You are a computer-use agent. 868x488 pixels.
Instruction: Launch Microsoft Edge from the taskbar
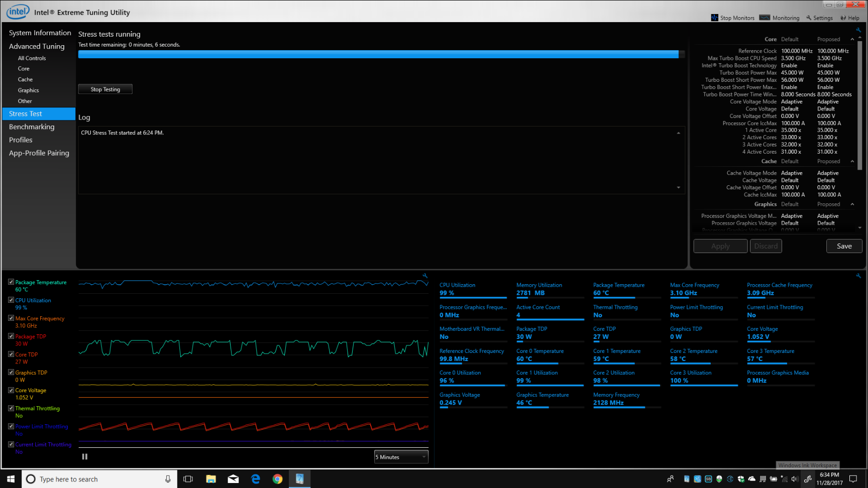[x=255, y=479]
